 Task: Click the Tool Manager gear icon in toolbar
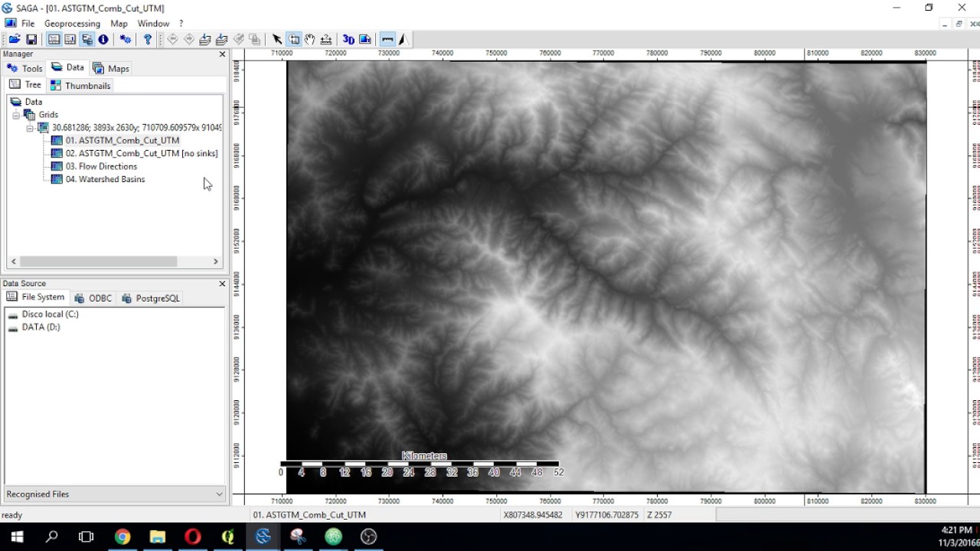[126, 40]
